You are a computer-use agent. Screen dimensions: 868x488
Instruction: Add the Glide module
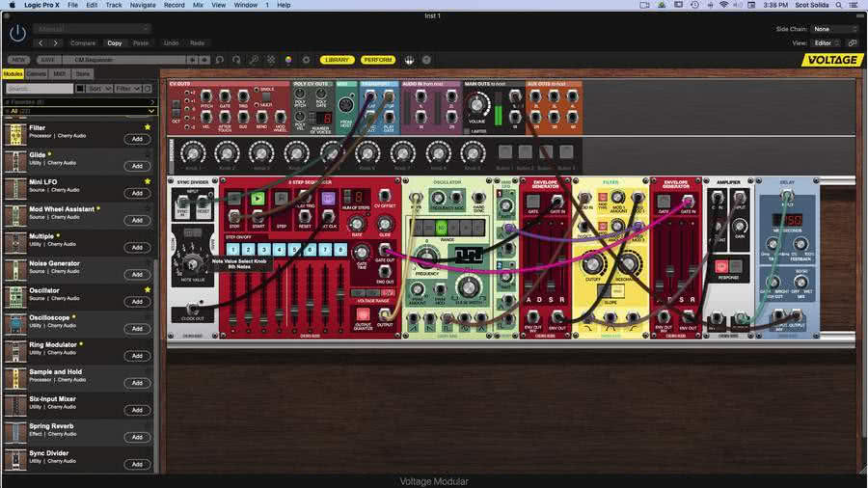[137, 166]
